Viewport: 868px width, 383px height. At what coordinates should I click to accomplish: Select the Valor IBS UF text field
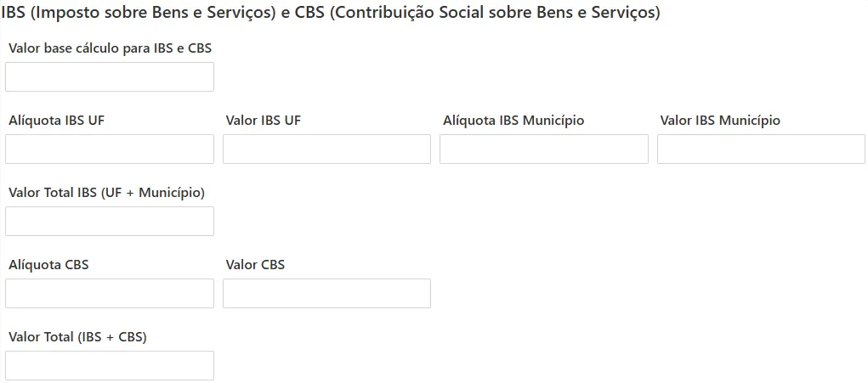[326, 149]
